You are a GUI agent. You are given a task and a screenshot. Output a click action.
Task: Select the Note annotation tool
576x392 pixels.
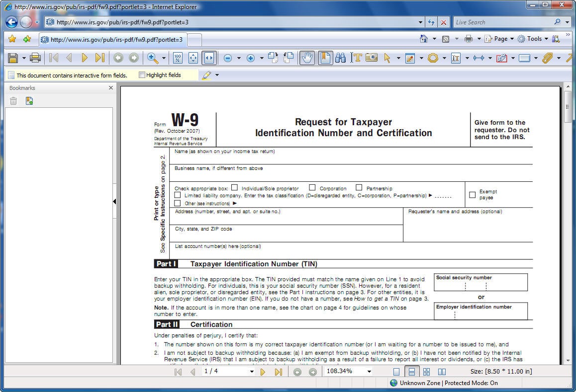[x=410, y=58]
